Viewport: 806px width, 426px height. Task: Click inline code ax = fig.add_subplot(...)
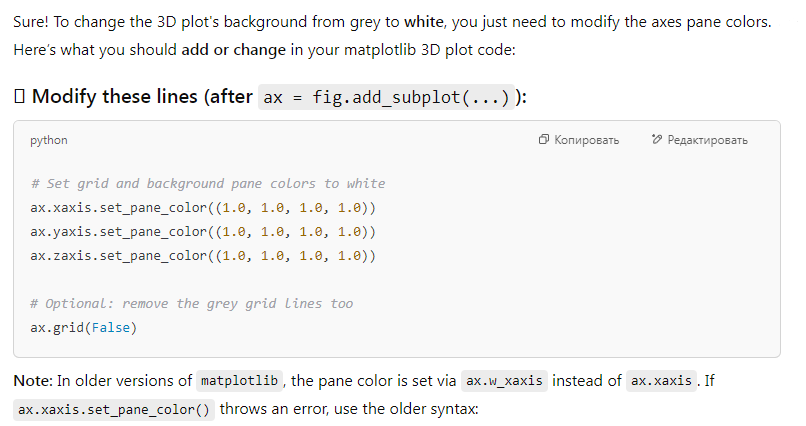point(386,97)
